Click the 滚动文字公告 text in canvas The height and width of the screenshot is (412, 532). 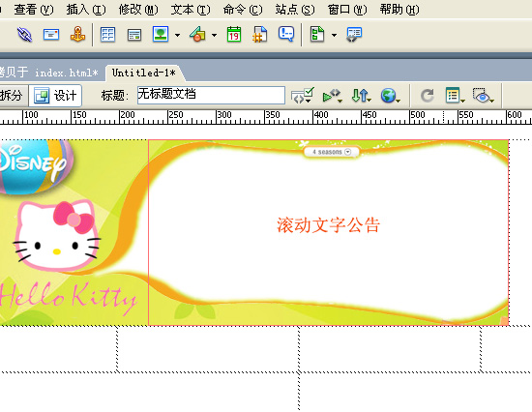click(x=329, y=225)
